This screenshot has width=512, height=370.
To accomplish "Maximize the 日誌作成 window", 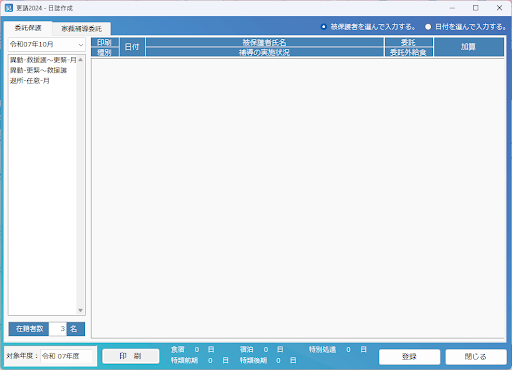I will point(476,8).
